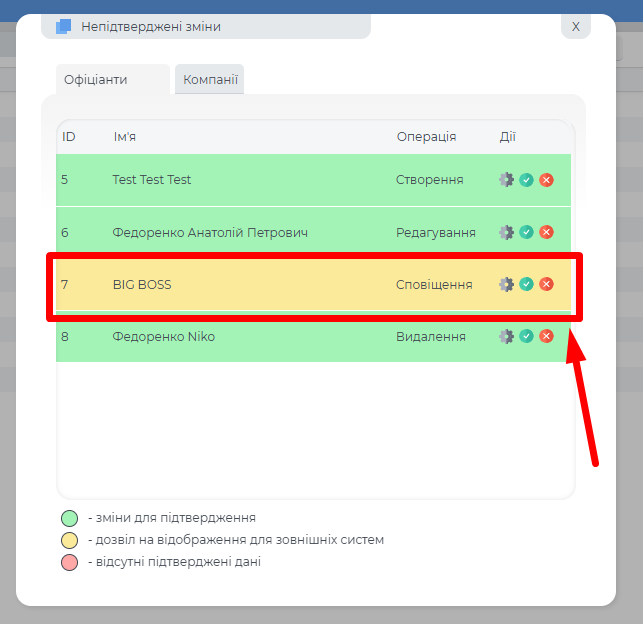This screenshot has width=643, height=624.
Task: Switch to the Компанії tab
Action: point(210,79)
